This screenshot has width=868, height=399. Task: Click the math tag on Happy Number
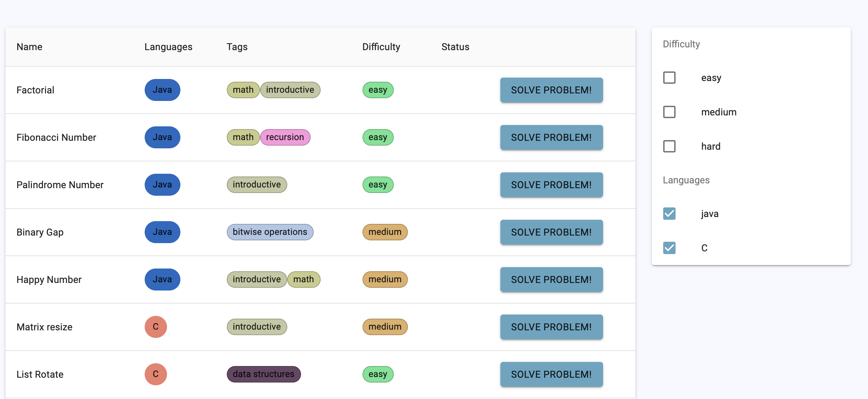(x=303, y=280)
